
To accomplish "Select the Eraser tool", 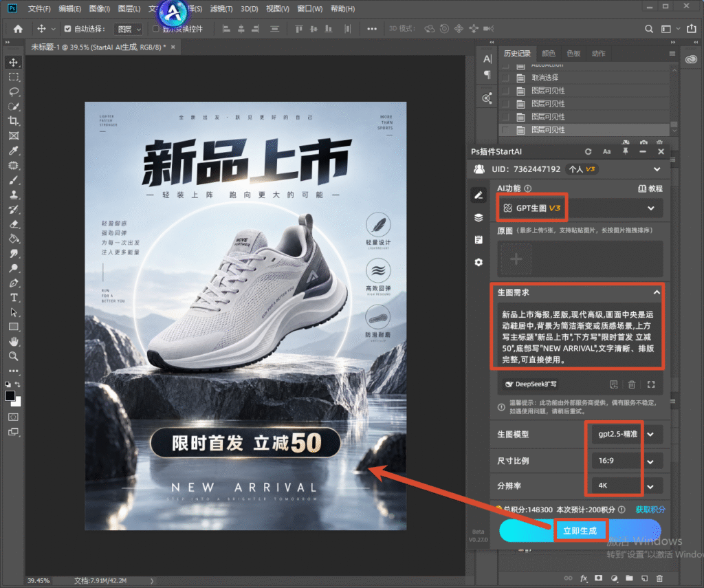I will pos(14,224).
